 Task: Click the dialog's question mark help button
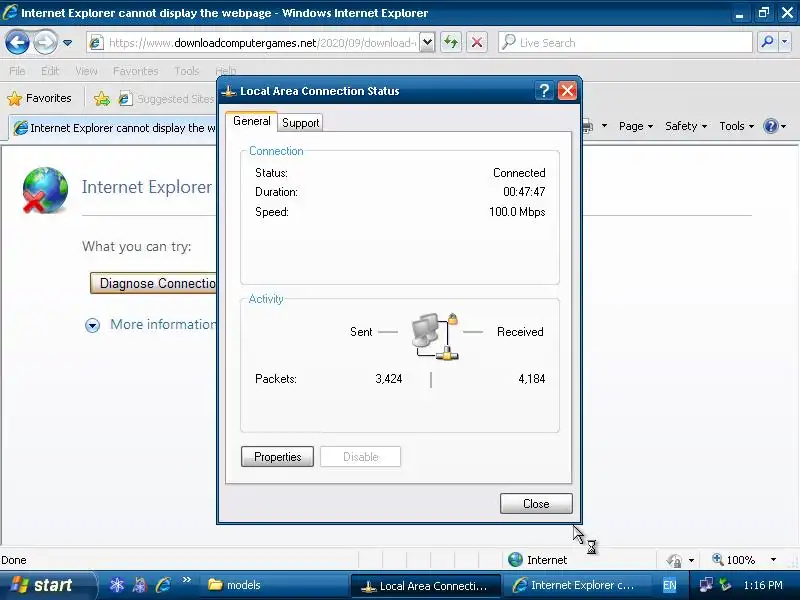pos(544,91)
